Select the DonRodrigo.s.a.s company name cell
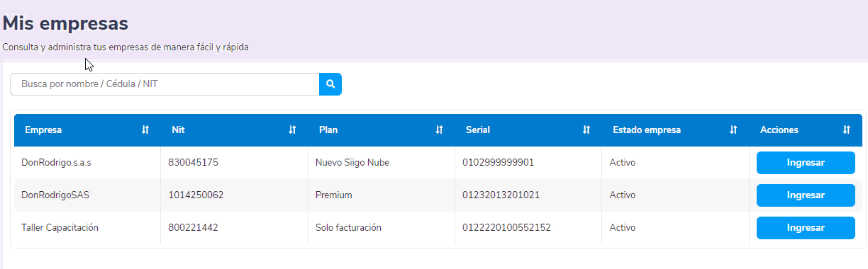Screen dimensions: 868x269 pos(87,163)
